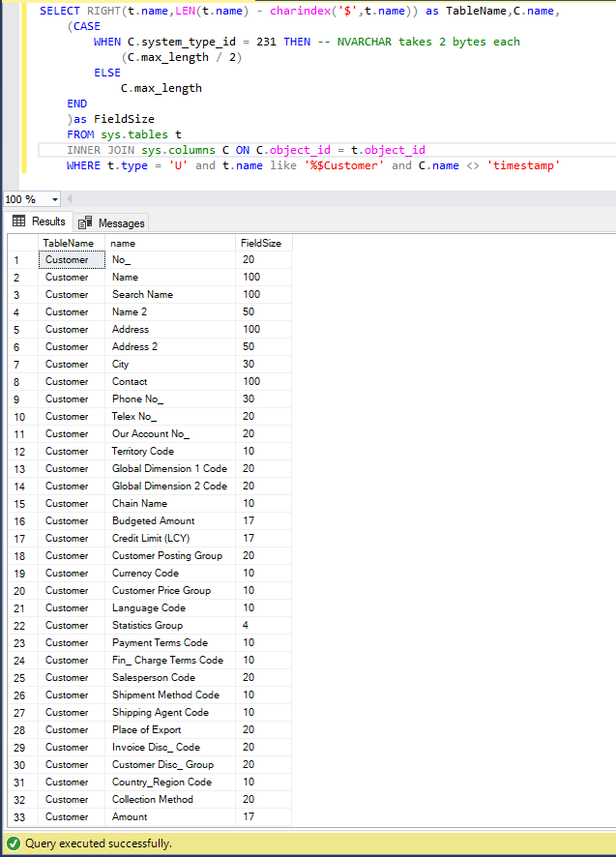Open the 100 % zoom dropdown
The image size is (616, 857).
click(55, 199)
